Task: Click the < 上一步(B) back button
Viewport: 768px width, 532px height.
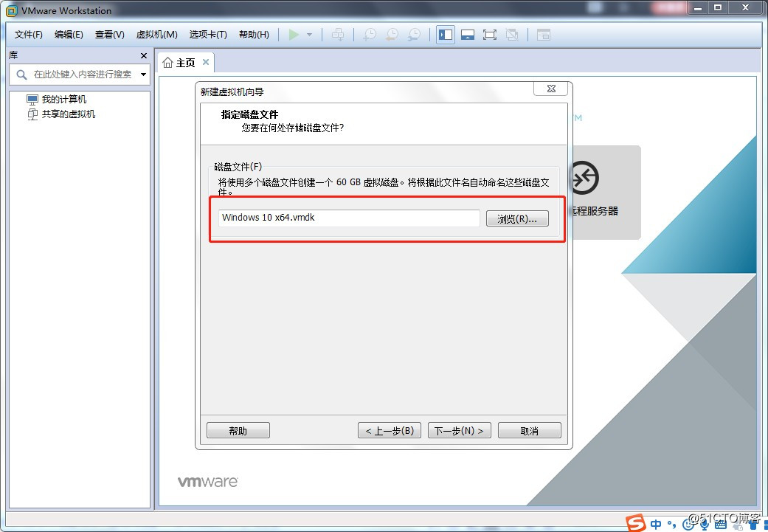Action: [390, 431]
